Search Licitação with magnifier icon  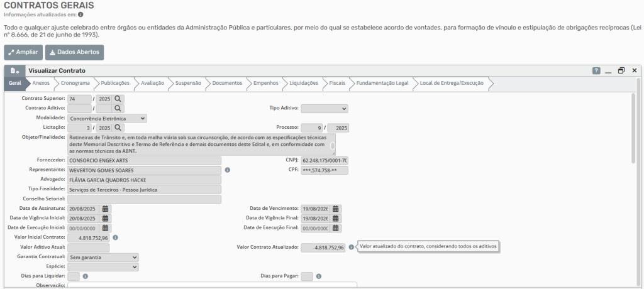click(x=118, y=128)
